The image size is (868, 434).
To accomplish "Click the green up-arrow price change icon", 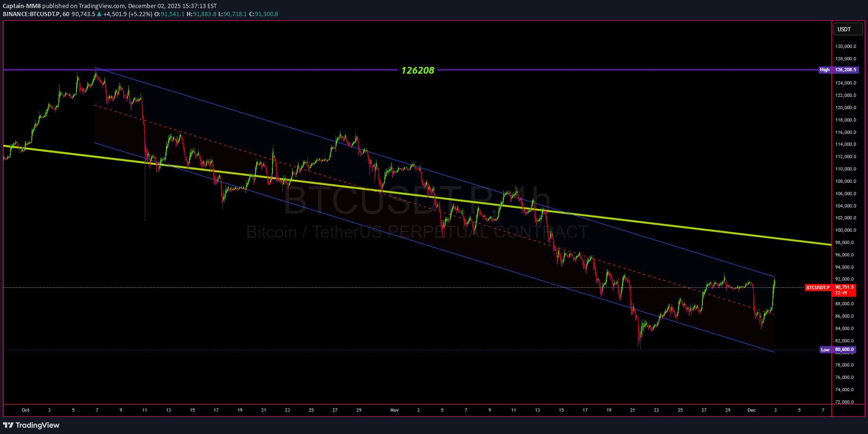I will click(99, 14).
